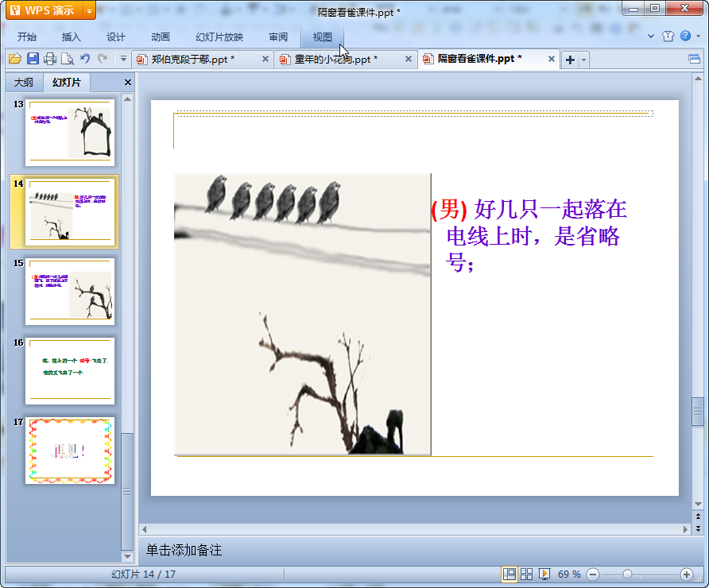
Task: Undo the last action
Action: tap(85, 59)
